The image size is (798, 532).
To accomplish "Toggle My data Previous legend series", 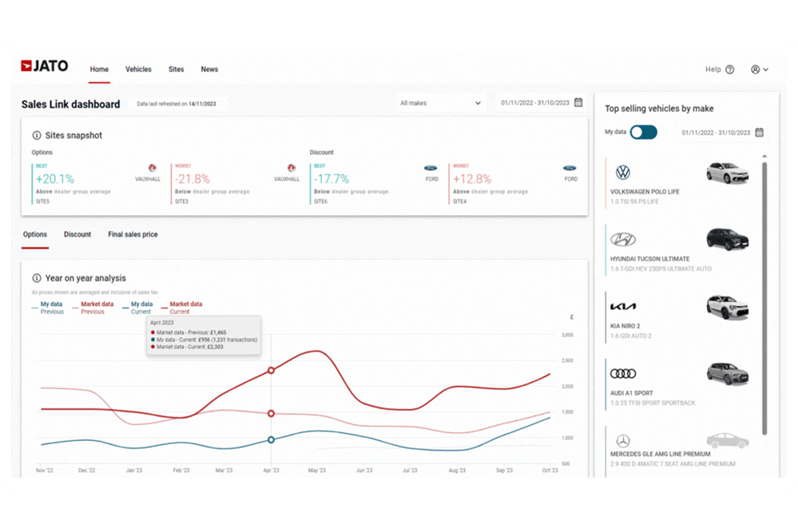I will point(52,308).
